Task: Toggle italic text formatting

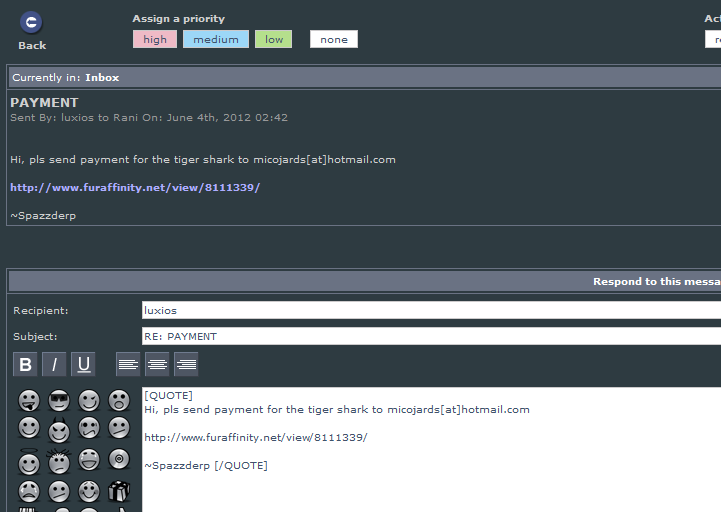Action: [x=55, y=364]
